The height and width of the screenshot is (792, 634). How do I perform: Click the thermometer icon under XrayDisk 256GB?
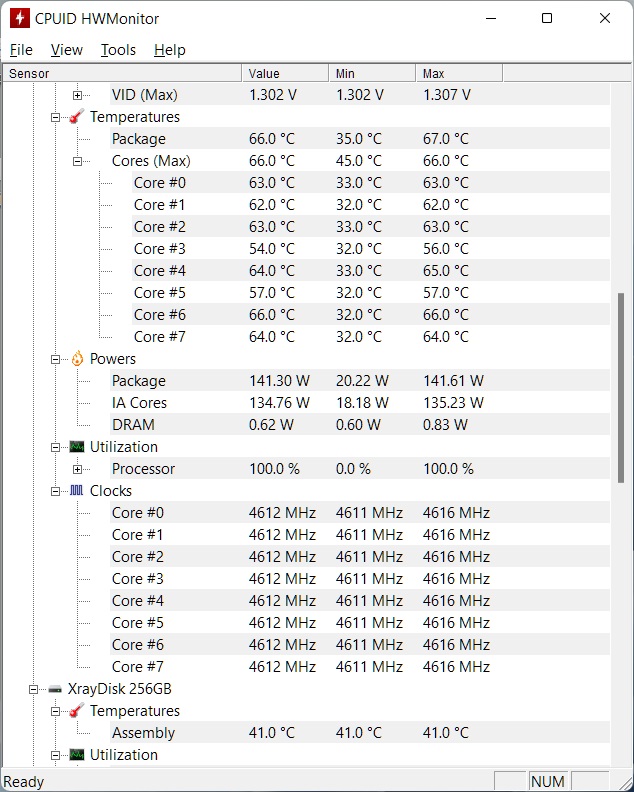point(77,711)
